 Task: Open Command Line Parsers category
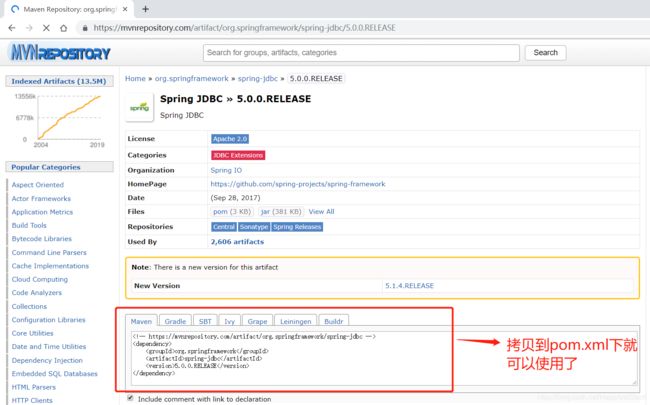tap(49, 252)
